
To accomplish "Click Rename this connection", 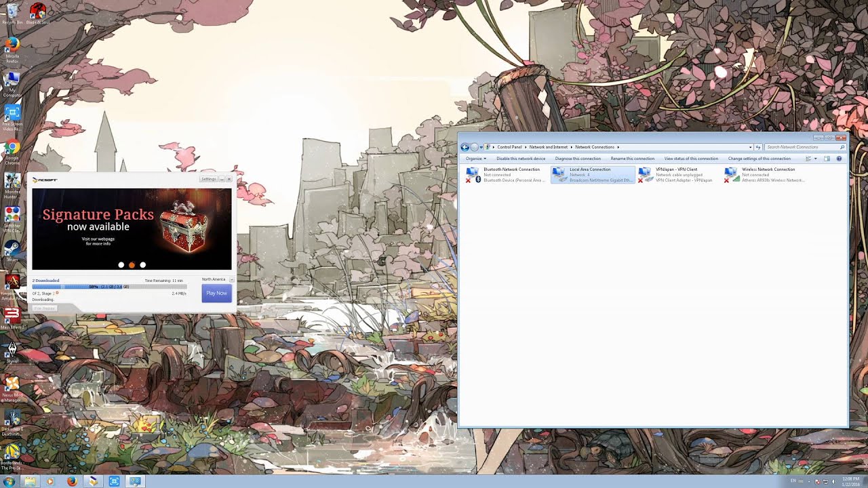I will [x=633, y=159].
